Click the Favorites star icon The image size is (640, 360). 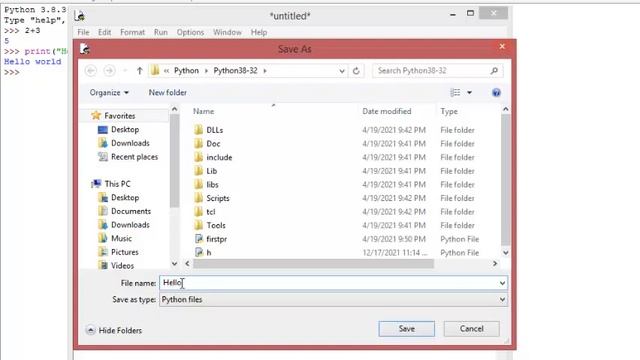[96, 116]
